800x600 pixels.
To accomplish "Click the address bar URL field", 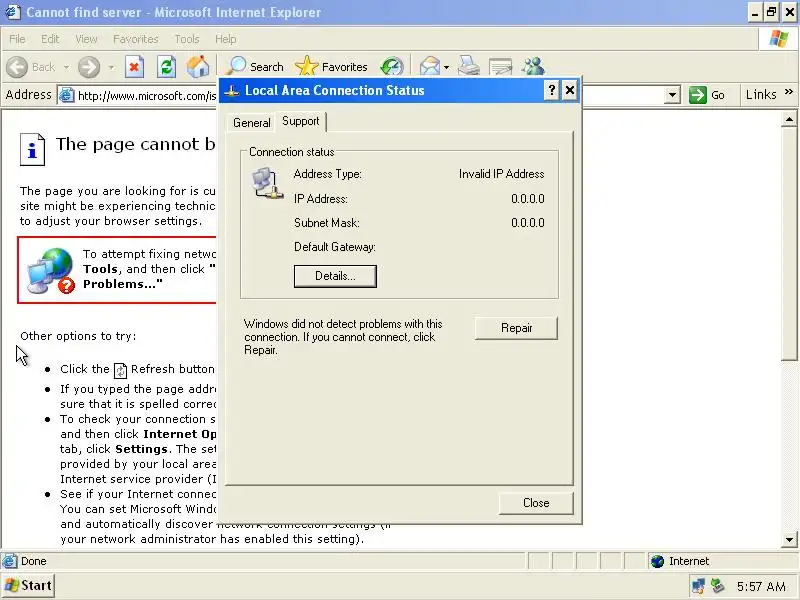I will (x=147, y=95).
